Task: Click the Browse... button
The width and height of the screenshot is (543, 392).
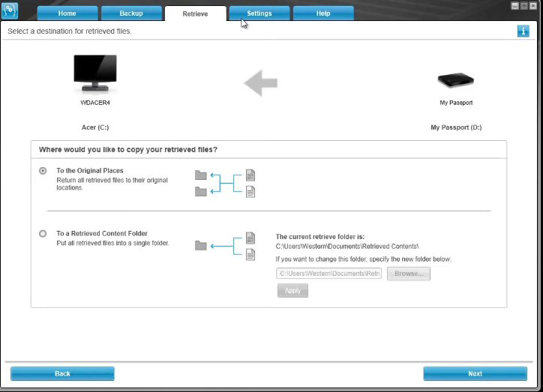Action: [409, 274]
